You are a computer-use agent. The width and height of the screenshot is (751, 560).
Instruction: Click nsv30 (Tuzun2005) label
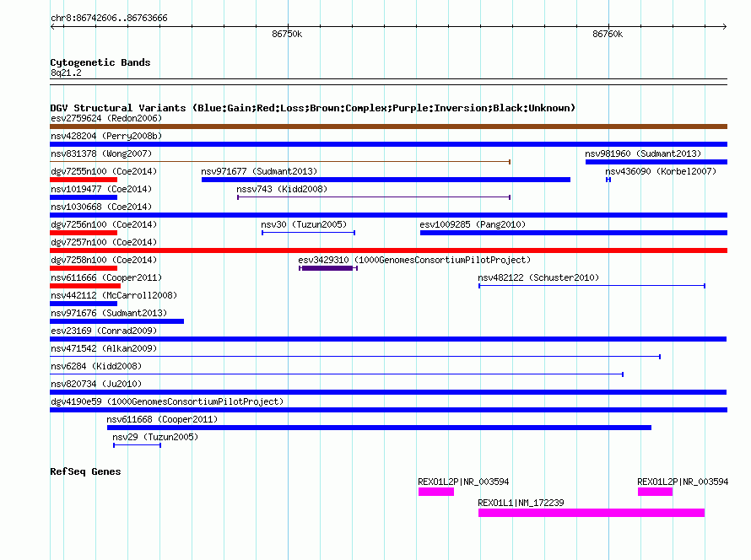304,224
